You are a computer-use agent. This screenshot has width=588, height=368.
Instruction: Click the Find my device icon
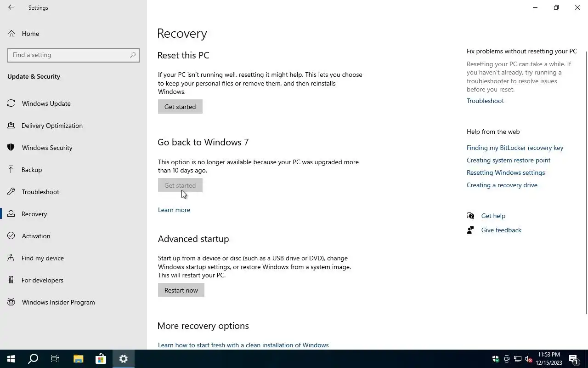tap(11, 258)
